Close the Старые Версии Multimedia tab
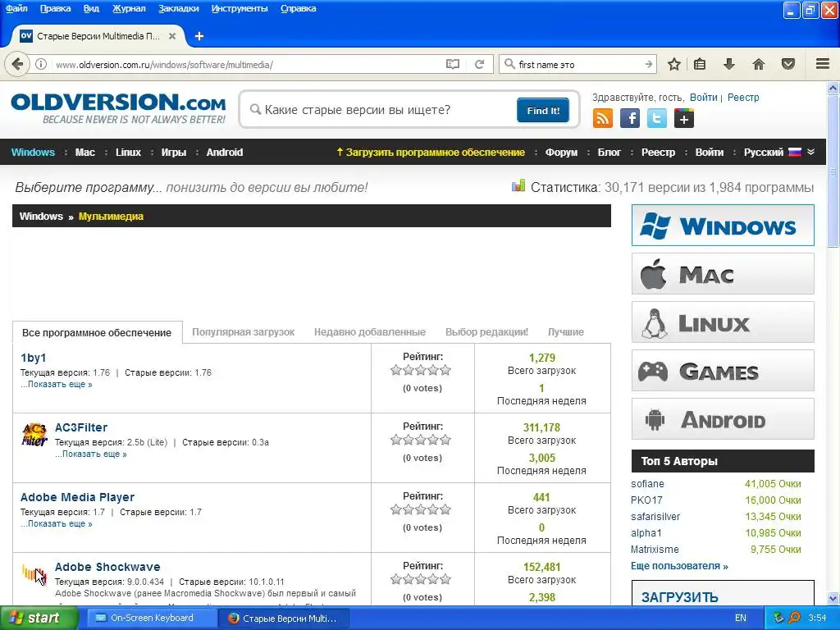Image resolution: width=840 pixels, height=630 pixels. [172, 36]
